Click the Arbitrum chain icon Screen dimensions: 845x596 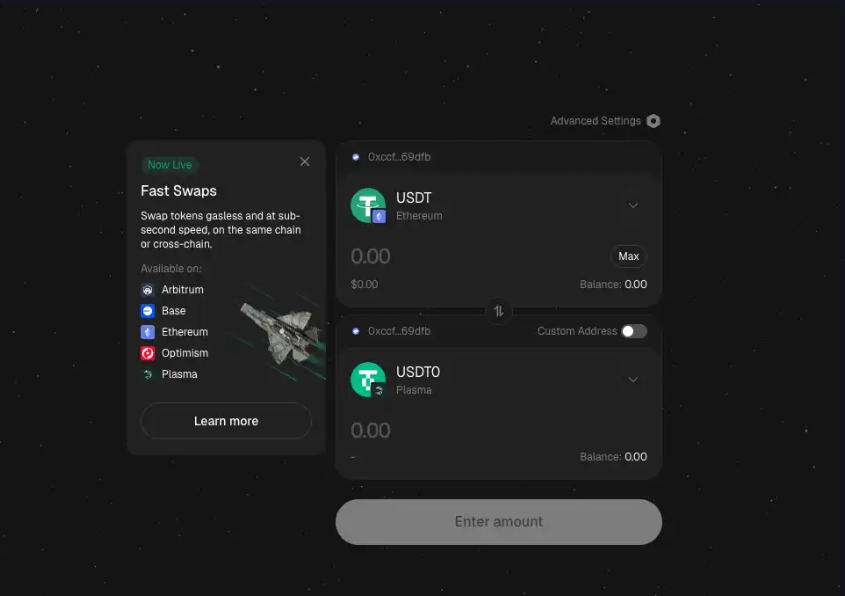tap(148, 290)
